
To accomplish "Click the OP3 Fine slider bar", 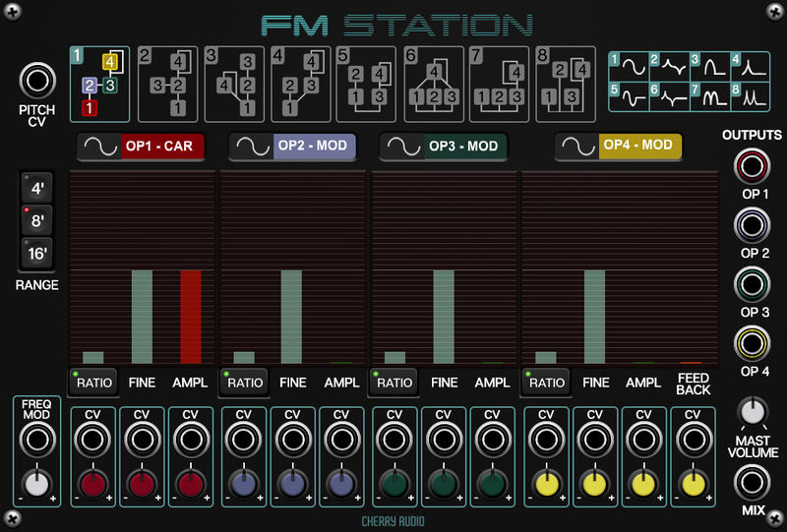I will [444, 317].
